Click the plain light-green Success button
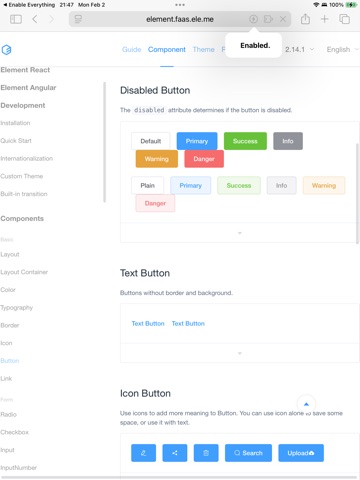The image size is (360, 480). [239, 185]
